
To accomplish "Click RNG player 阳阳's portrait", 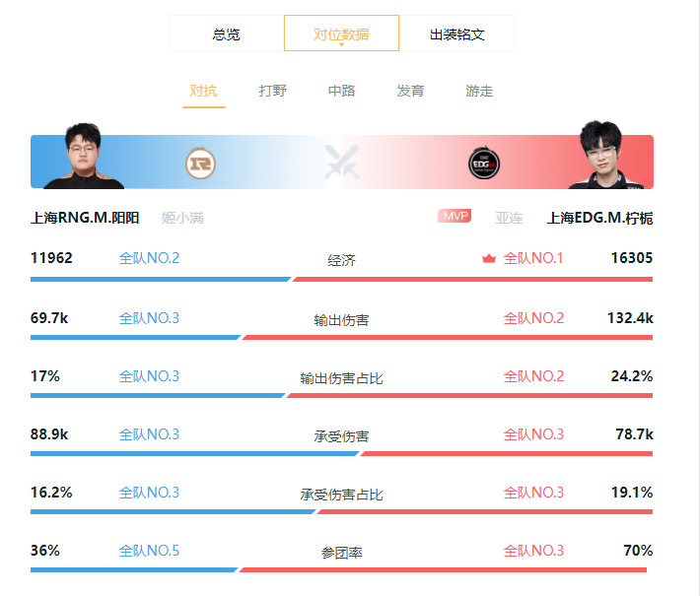I will 84,156.
